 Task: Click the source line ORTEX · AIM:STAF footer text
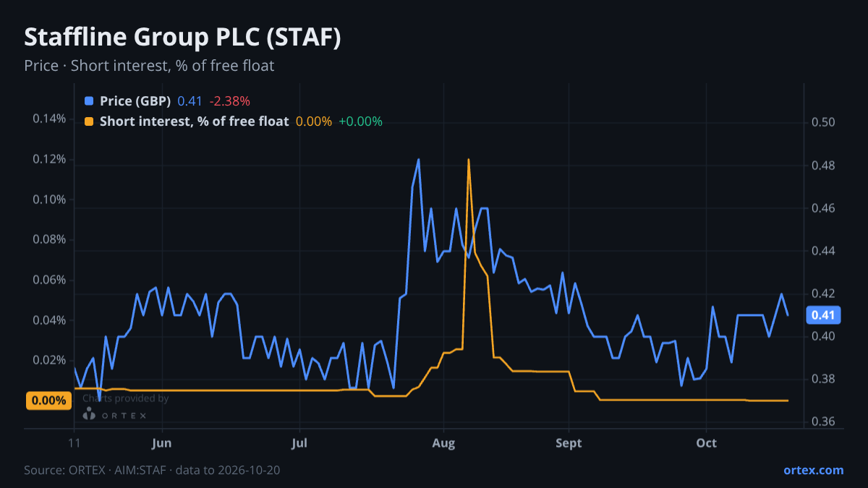[x=152, y=470]
